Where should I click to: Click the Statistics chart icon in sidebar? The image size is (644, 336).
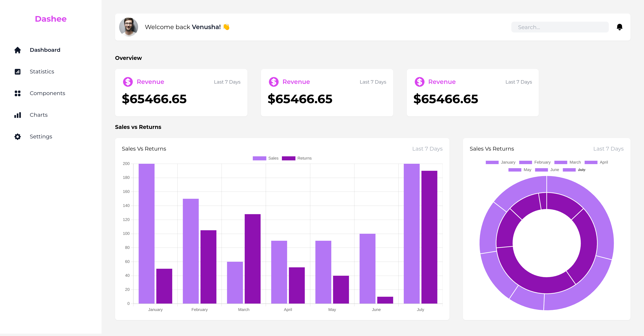point(17,72)
